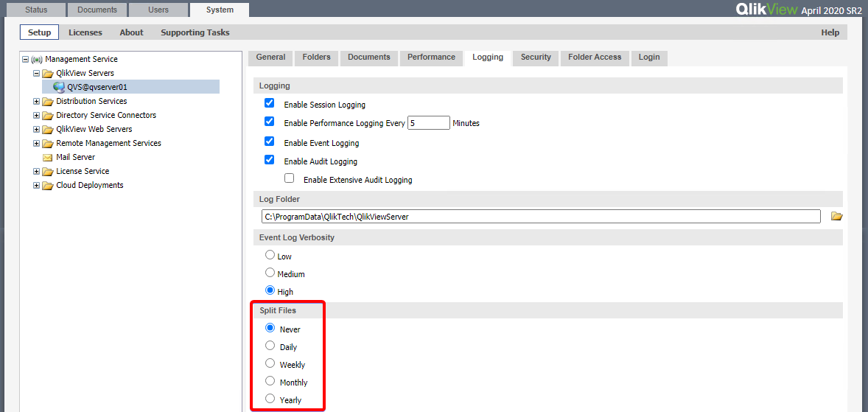Select the System tab
Image resolution: width=868 pixels, height=412 pixels.
220,10
